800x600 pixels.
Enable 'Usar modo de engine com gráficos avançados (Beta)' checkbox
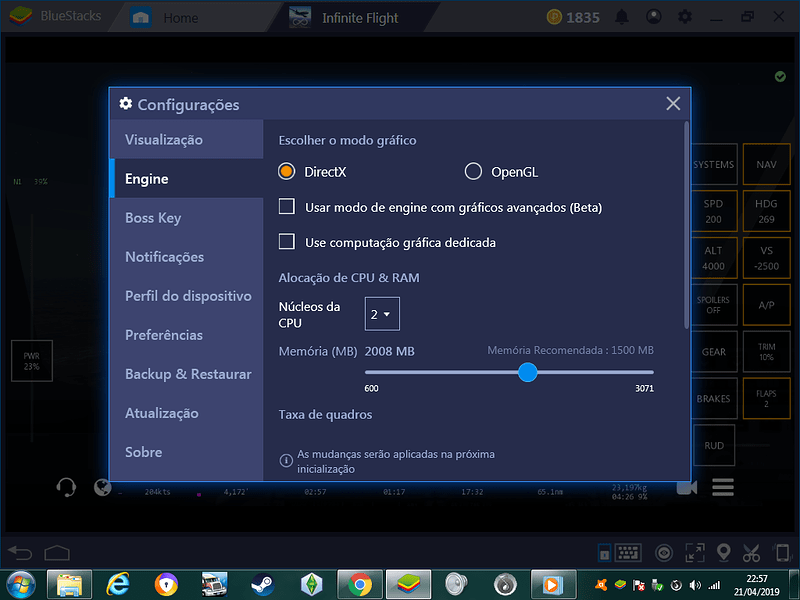pyautogui.click(x=287, y=207)
